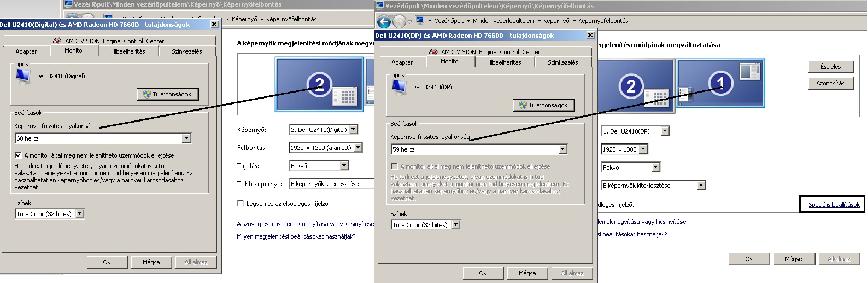Click Tulajdonságok button in Digital dialog
868x283 pixels.
point(168,94)
